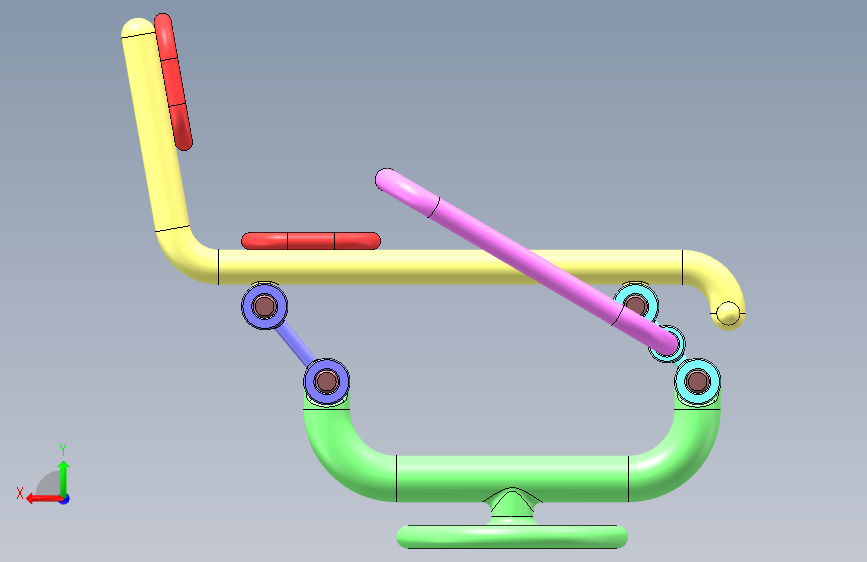The height and width of the screenshot is (562, 867).
Task: Select the thin blue connecting link bar
Action: click(x=295, y=343)
